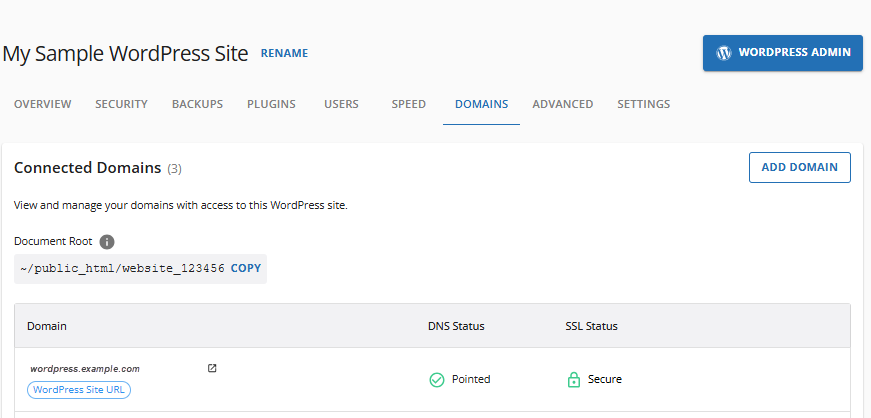Click the green Pointed checkmark icon
Viewport: 871px width, 418px height.
coord(436,380)
